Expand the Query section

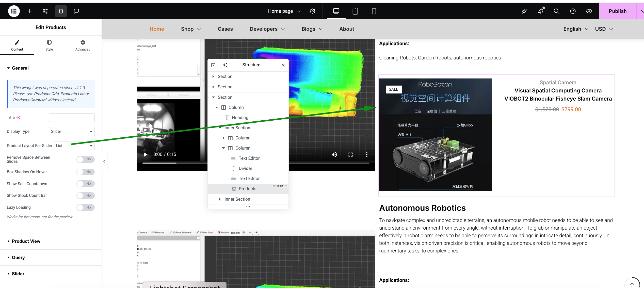click(51, 258)
